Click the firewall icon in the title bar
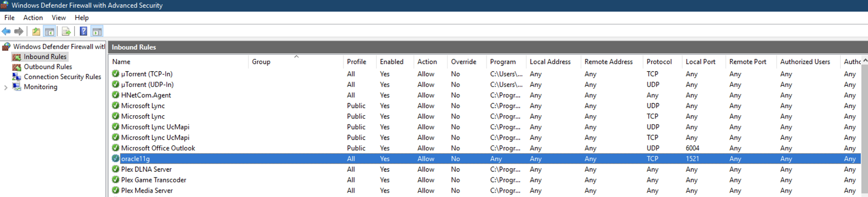Screen dimensions: 868x197 pos(4,5)
